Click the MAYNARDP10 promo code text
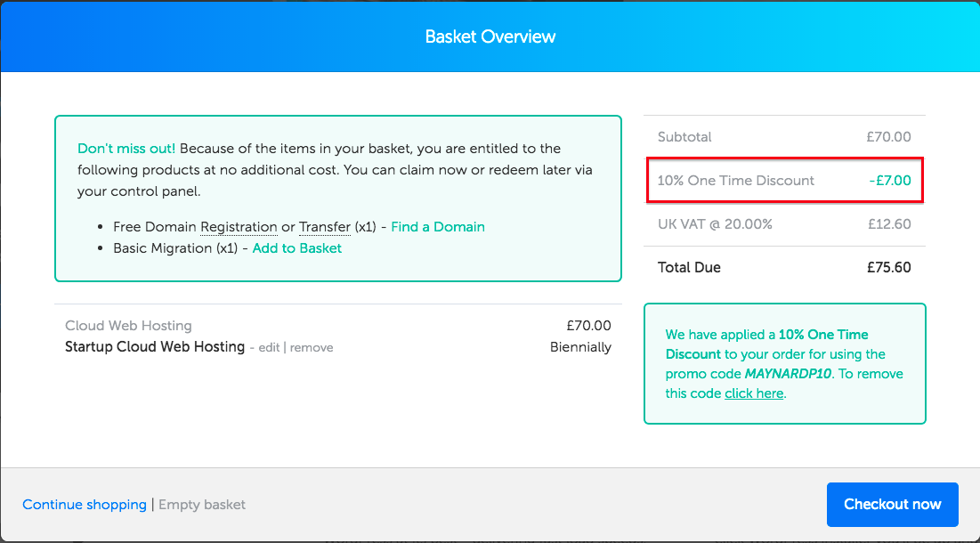The height and width of the screenshot is (543, 980). [x=788, y=374]
